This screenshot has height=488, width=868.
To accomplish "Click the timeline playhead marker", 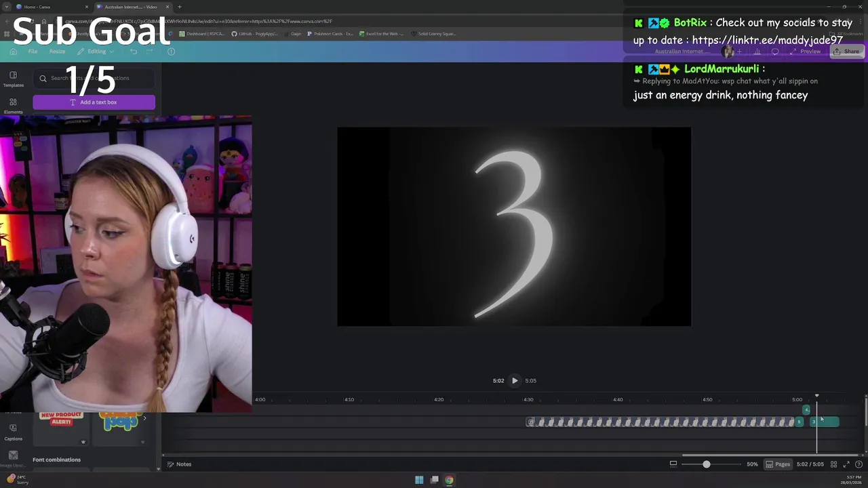I will (816, 396).
